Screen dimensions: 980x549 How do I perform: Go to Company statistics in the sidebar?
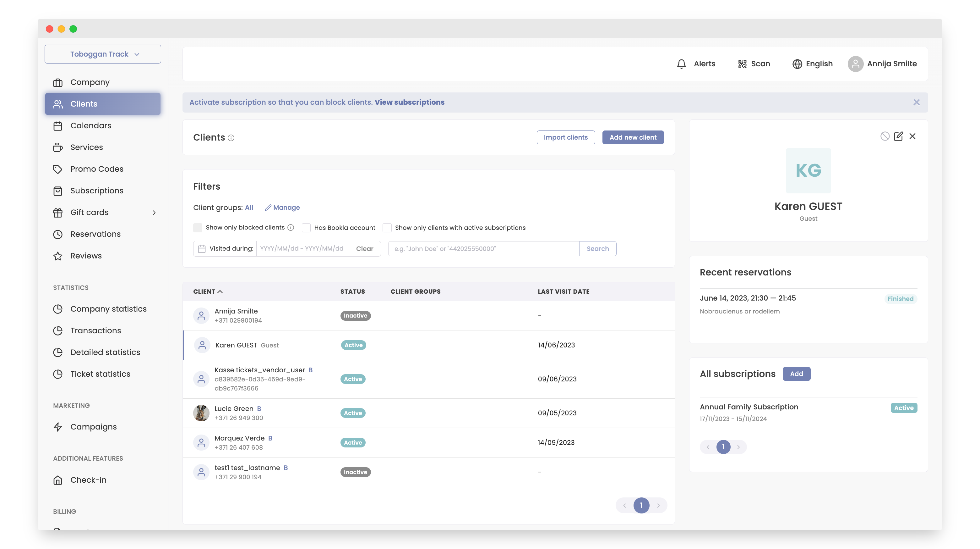pos(108,309)
